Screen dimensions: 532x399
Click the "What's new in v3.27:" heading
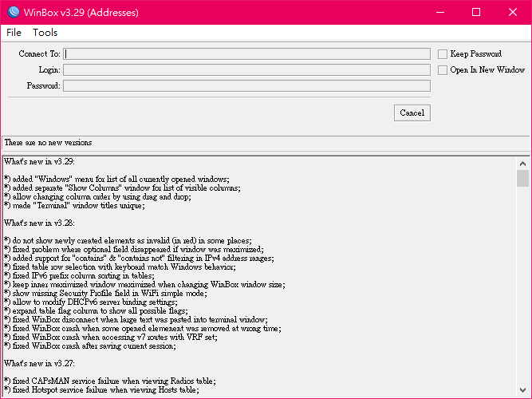tap(39, 363)
